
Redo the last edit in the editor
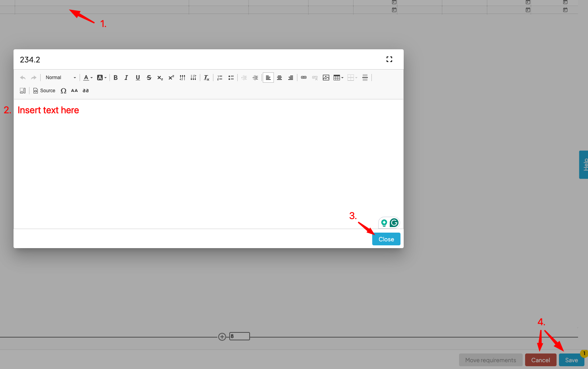pyautogui.click(x=34, y=78)
